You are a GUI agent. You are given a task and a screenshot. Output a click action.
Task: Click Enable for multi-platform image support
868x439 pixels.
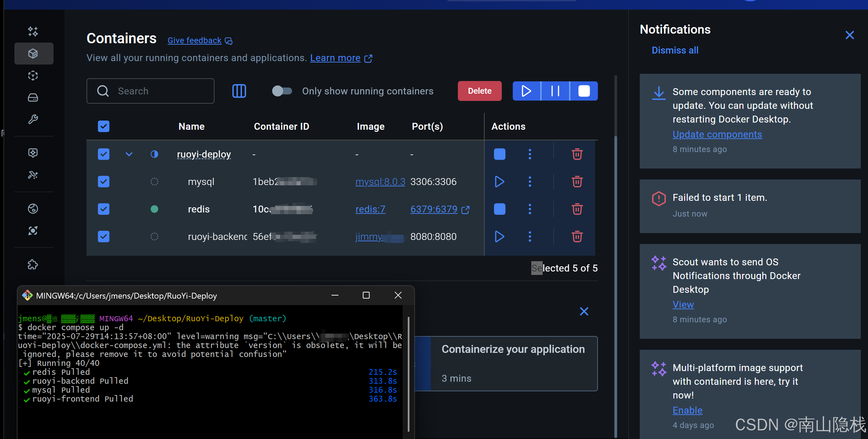tap(687, 410)
